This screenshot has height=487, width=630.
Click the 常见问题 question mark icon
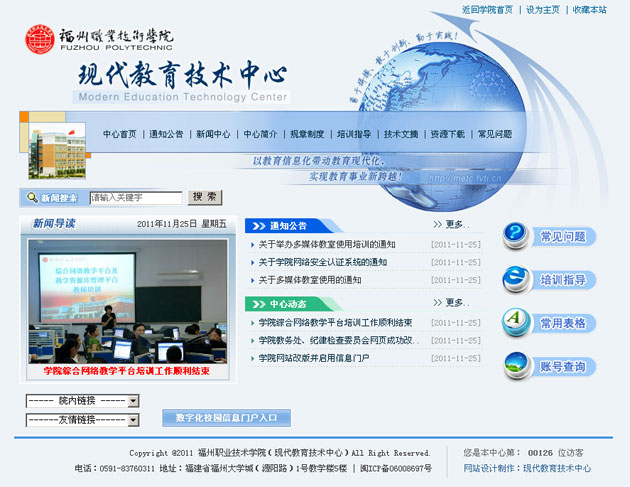click(x=517, y=236)
